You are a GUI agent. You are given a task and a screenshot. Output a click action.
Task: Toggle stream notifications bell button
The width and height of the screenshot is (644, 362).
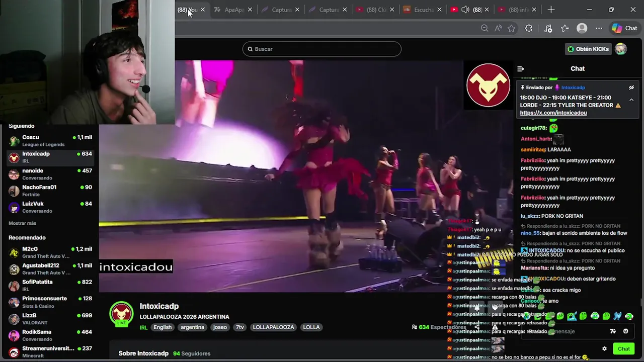[x=477, y=307]
